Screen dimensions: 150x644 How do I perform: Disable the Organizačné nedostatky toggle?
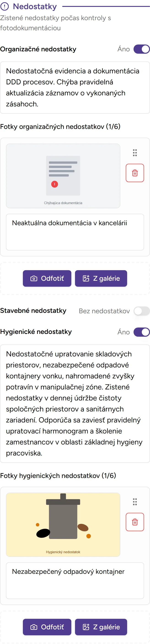(141, 49)
